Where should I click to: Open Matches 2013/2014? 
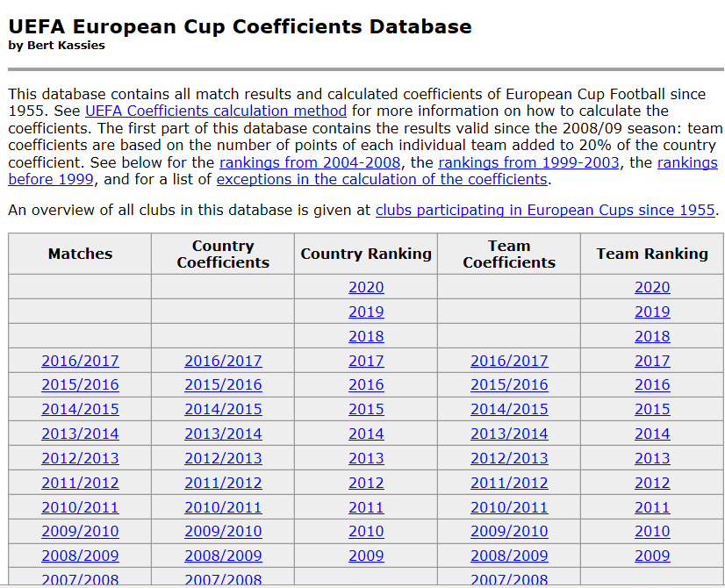(x=81, y=434)
